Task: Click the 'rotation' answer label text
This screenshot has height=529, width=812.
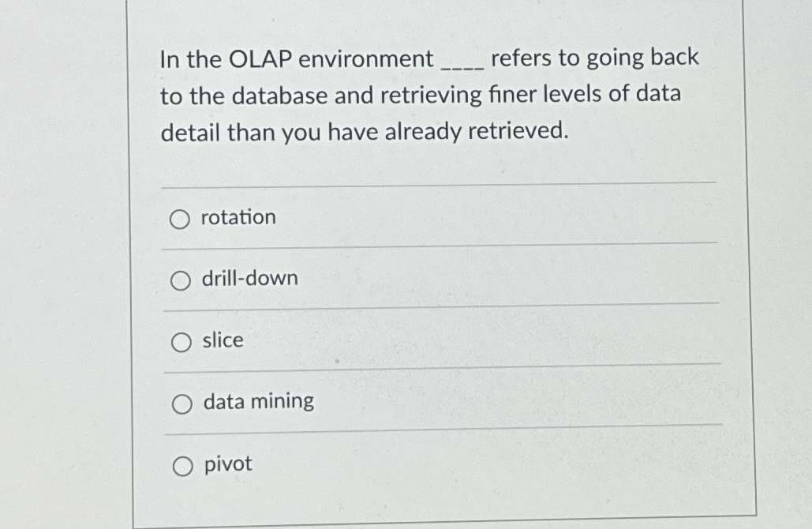Action: tap(238, 217)
